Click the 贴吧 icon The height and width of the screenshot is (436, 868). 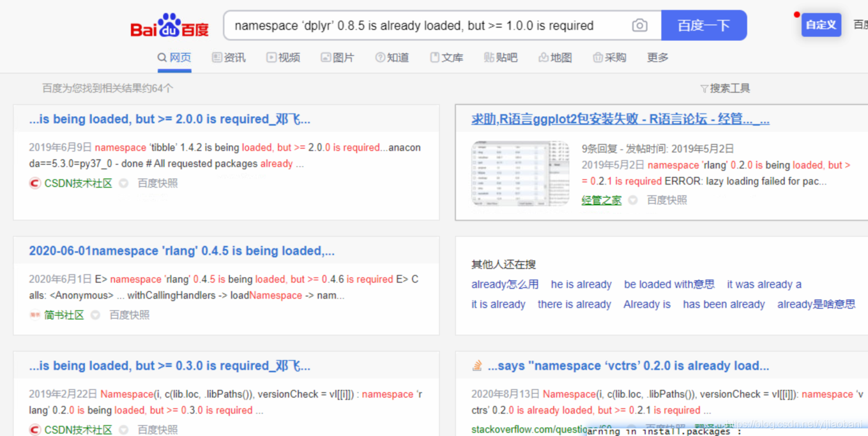489,57
